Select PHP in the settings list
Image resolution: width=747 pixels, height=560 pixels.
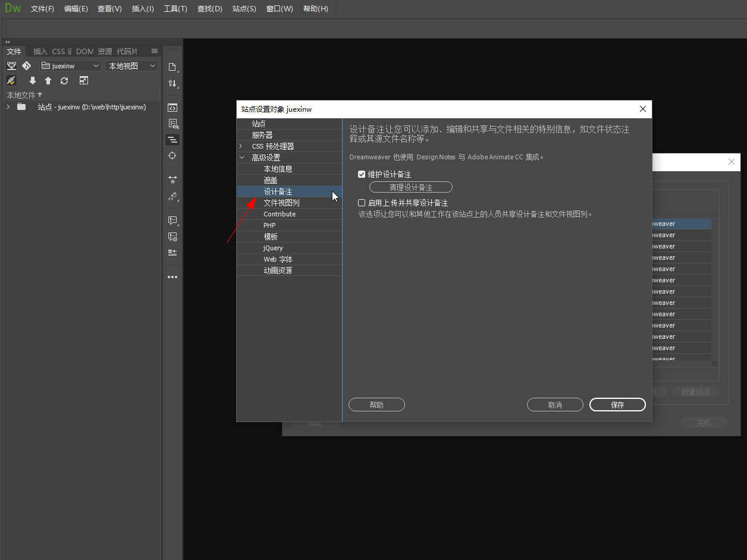point(289,225)
